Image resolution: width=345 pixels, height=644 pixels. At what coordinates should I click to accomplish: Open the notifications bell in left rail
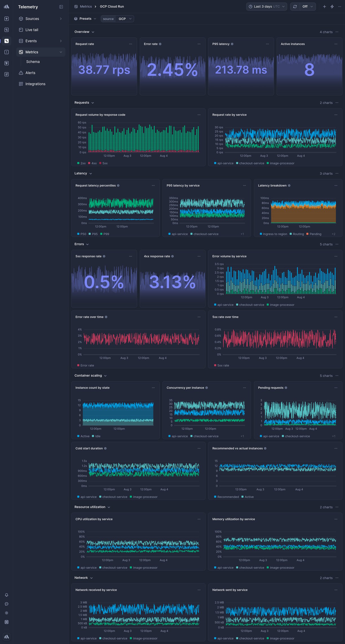pyautogui.click(x=6, y=595)
